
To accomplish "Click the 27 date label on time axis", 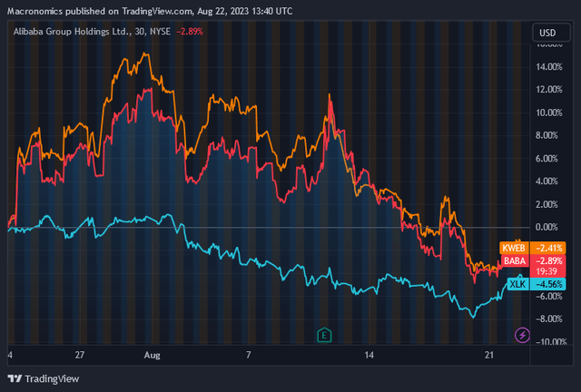I will (x=80, y=355).
